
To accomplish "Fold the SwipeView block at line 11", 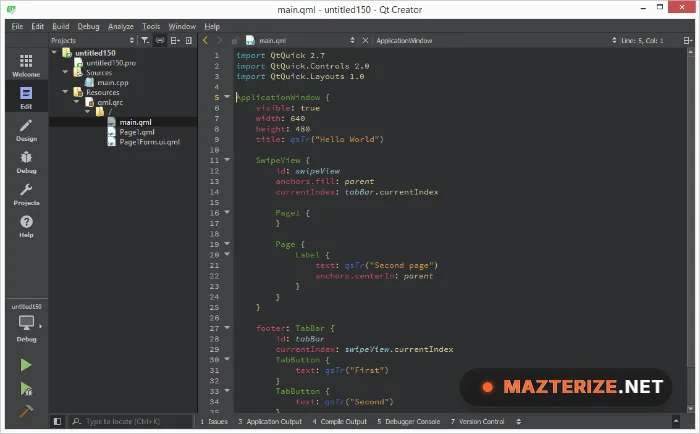I will [227, 159].
